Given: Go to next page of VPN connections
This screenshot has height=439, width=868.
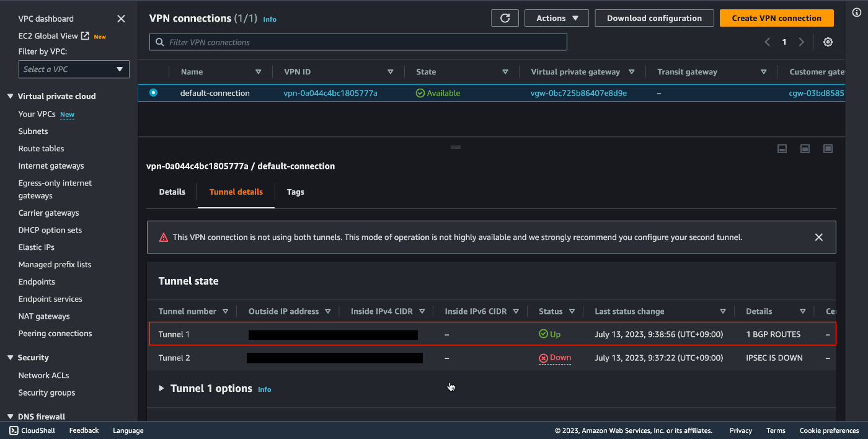Looking at the screenshot, I should pos(801,42).
